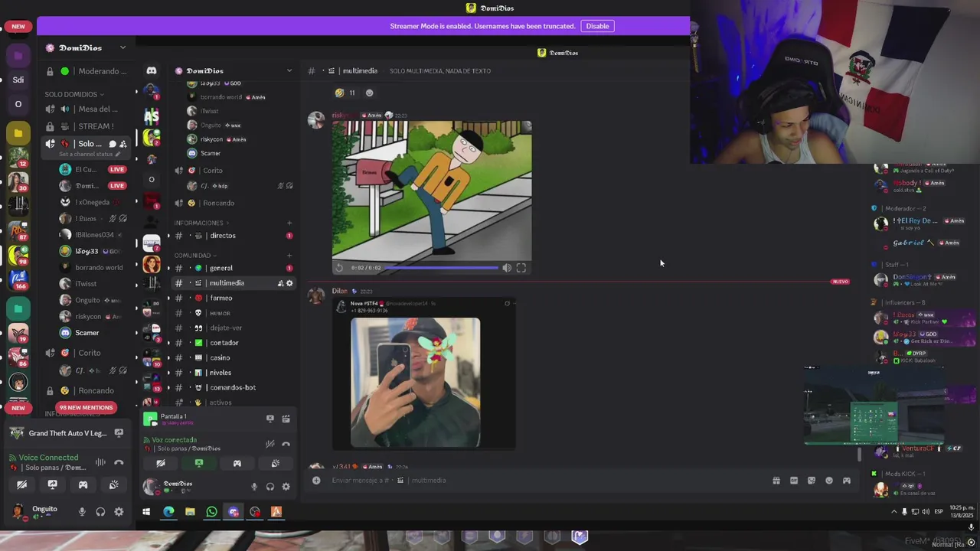The height and width of the screenshot is (551, 980).
Task: Open Microsoft Edge from taskbar
Action: tap(168, 512)
